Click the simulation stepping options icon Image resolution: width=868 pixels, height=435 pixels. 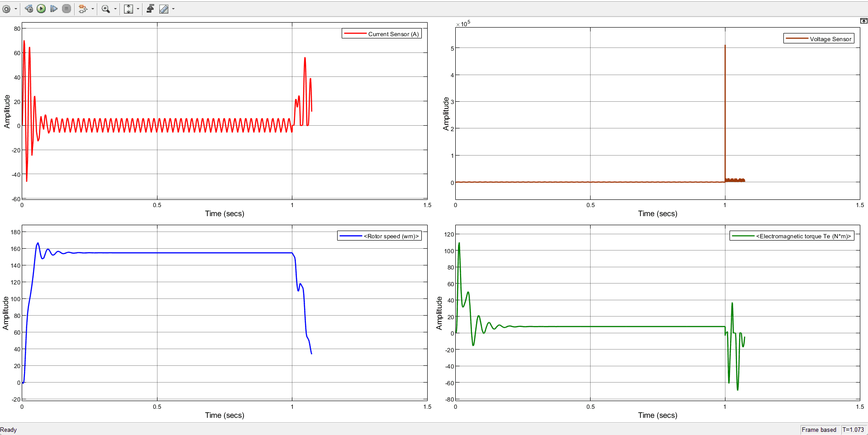coord(29,9)
